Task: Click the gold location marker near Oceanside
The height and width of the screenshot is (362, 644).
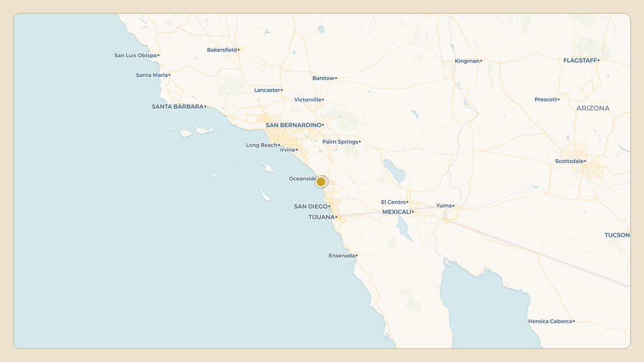Action: click(321, 182)
